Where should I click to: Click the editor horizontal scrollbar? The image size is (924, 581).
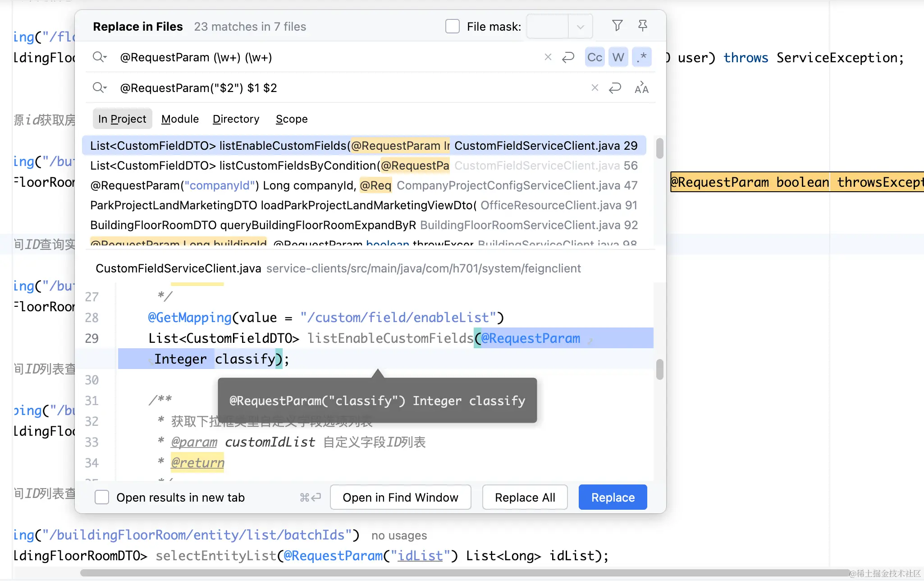pyautogui.click(x=464, y=573)
